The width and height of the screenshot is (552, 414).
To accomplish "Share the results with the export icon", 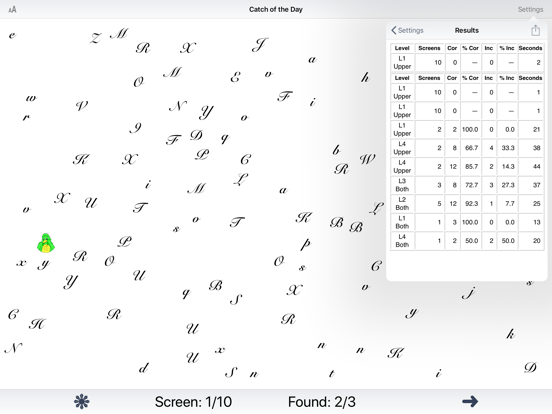I will point(535,30).
